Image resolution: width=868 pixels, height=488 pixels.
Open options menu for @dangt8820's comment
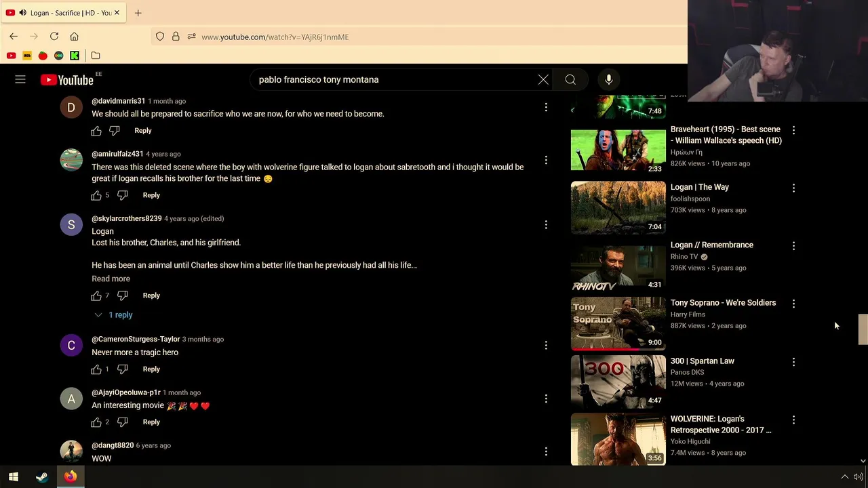tap(546, 451)
